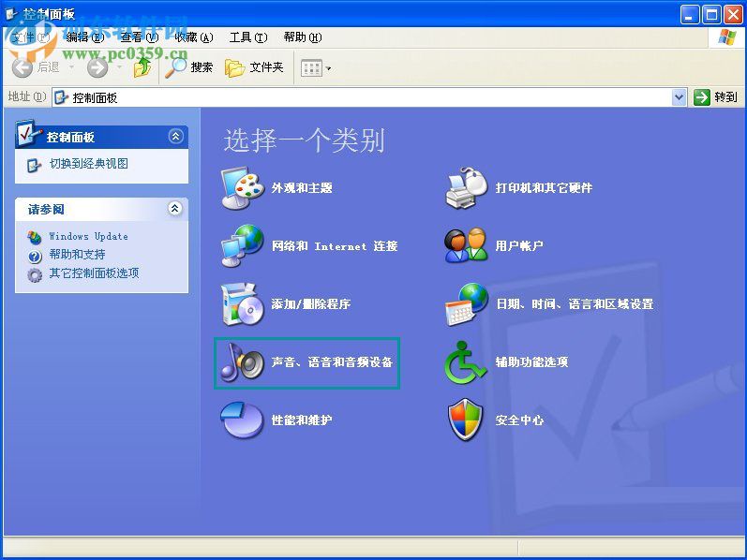Click the control panel icon in address bar
Image resolution: width=747 pixels, height=560 pixels.
tap(61, 97)
